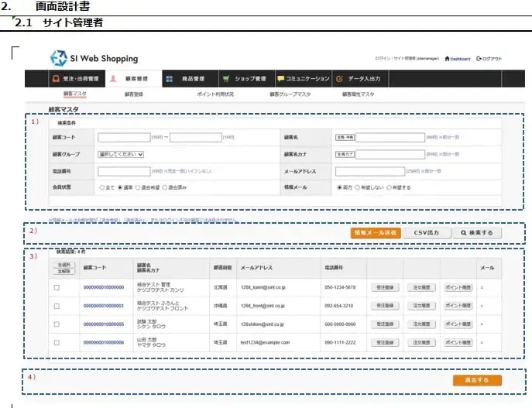Switch to the ポイント利用状況 sub-tab
532x408 pixels.
(x=216, y=94)
